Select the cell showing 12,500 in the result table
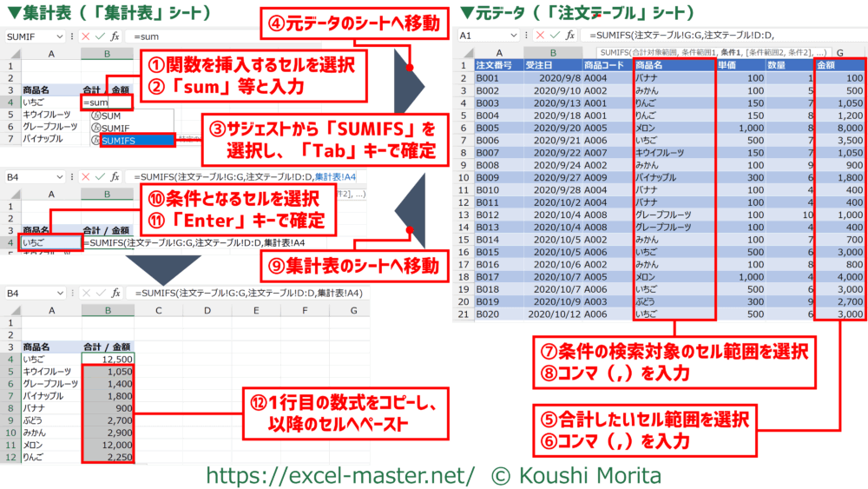This screenshot has width=868, height=489. pos(107,359)
